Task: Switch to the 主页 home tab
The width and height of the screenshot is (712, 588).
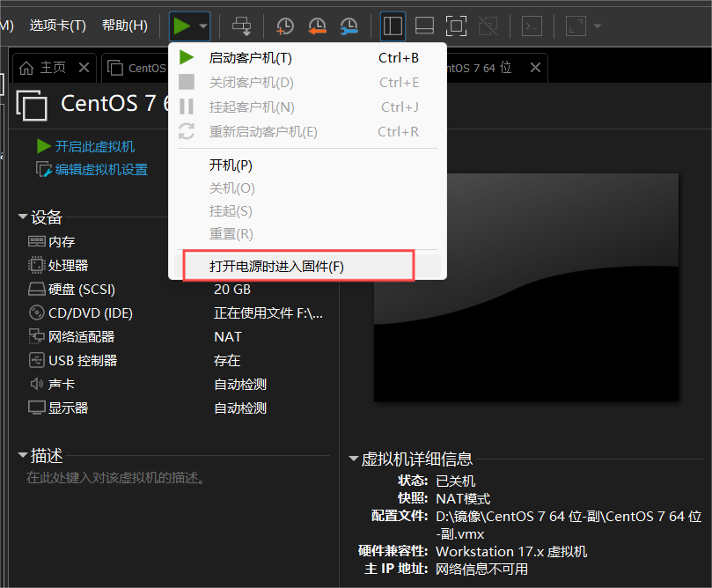Action: pyautogui.click(x=43, y=68)
